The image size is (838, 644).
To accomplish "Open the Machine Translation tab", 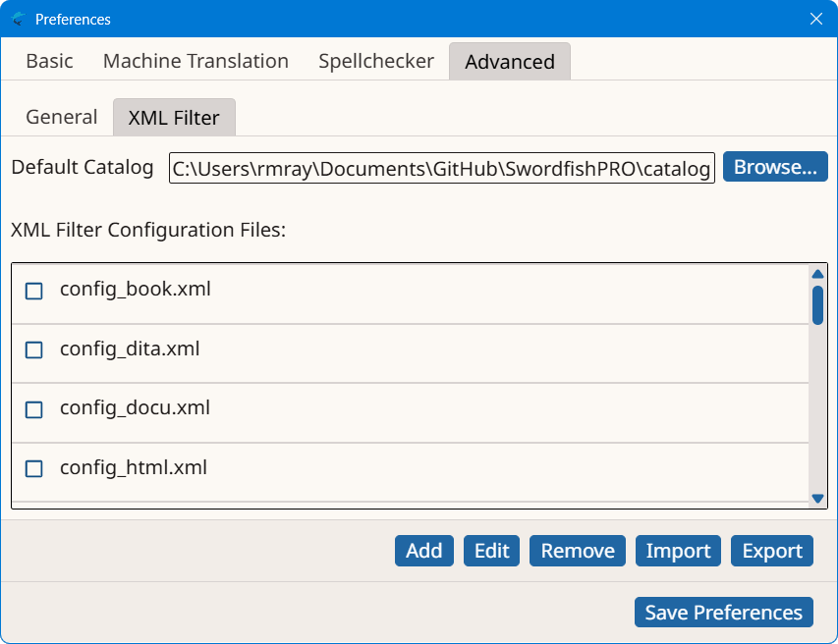I will coord(196,62).
